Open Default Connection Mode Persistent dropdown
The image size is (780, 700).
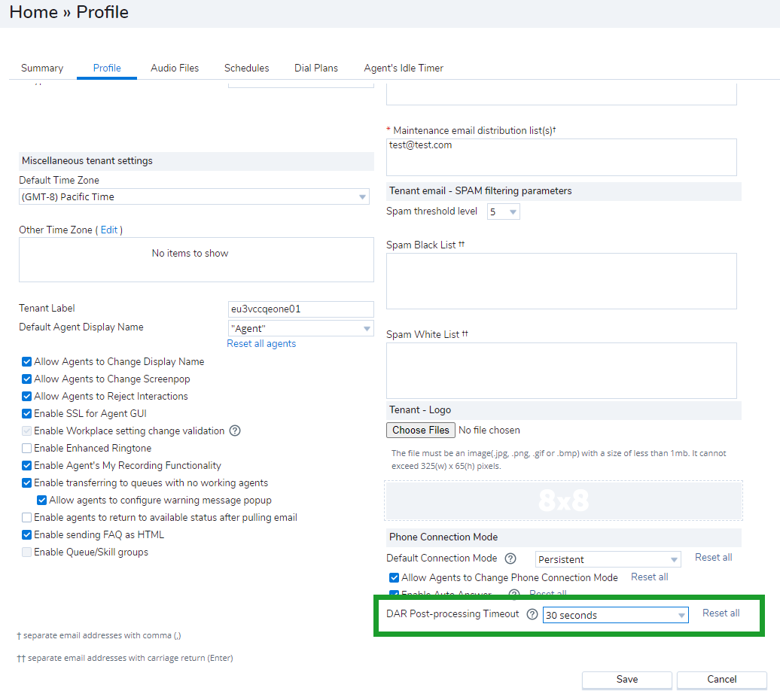608,559
